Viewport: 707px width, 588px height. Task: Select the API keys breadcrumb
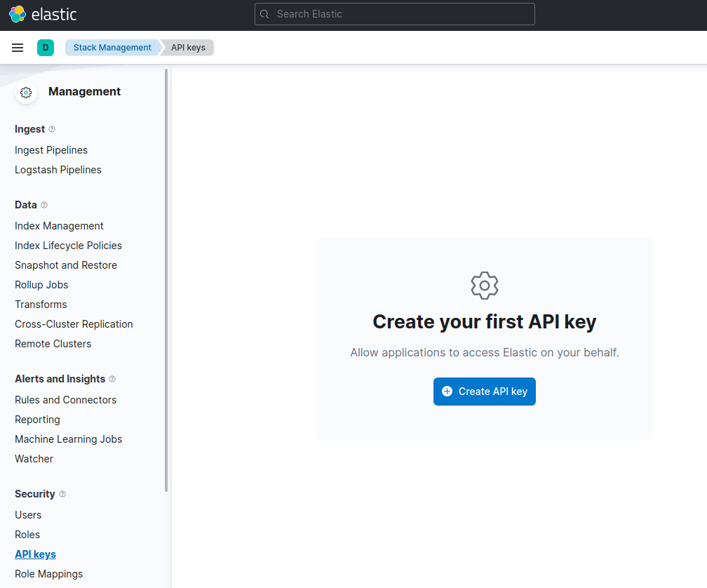click(187, 48)
